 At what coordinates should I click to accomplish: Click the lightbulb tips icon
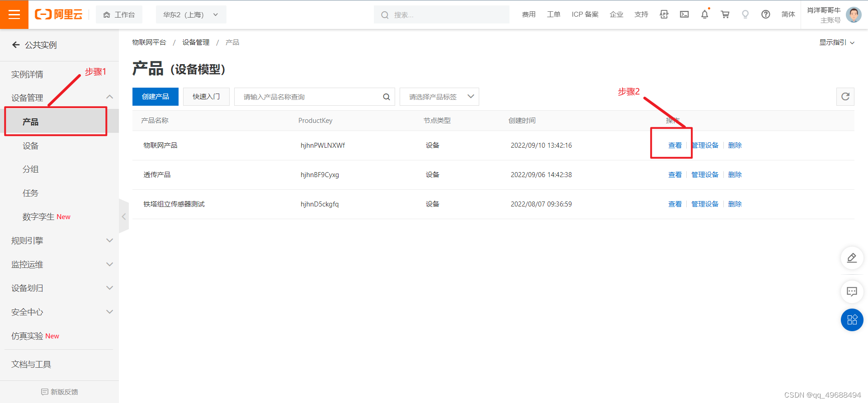tap(745, 14)
